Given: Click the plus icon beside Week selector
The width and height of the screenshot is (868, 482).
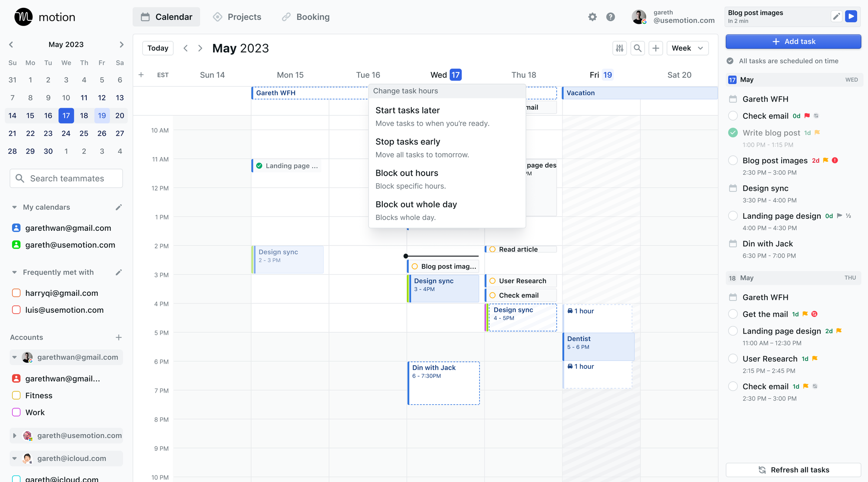Looking at the screenshot, I should point(656,48).
